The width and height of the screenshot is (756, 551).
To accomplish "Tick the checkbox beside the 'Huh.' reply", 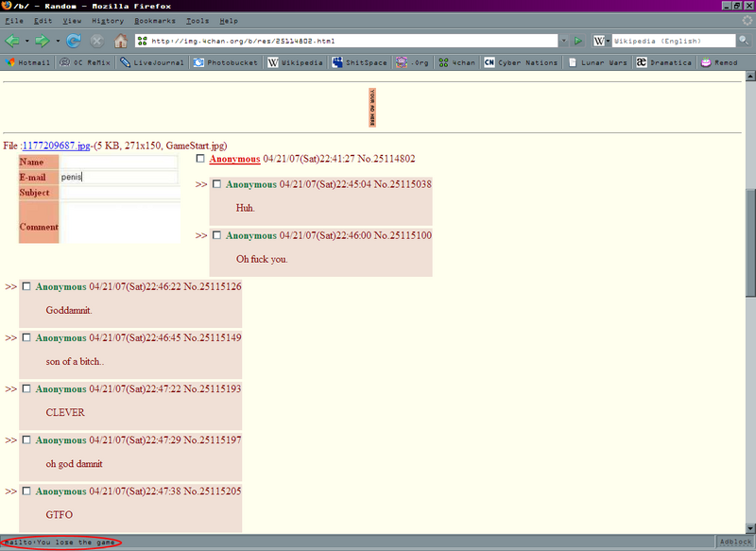I will (216, 184).
